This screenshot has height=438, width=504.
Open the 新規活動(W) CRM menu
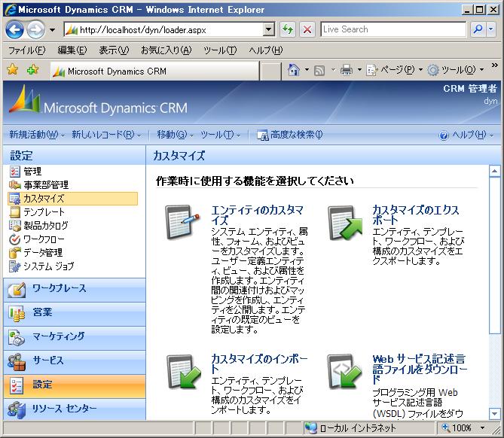(37, 135)
